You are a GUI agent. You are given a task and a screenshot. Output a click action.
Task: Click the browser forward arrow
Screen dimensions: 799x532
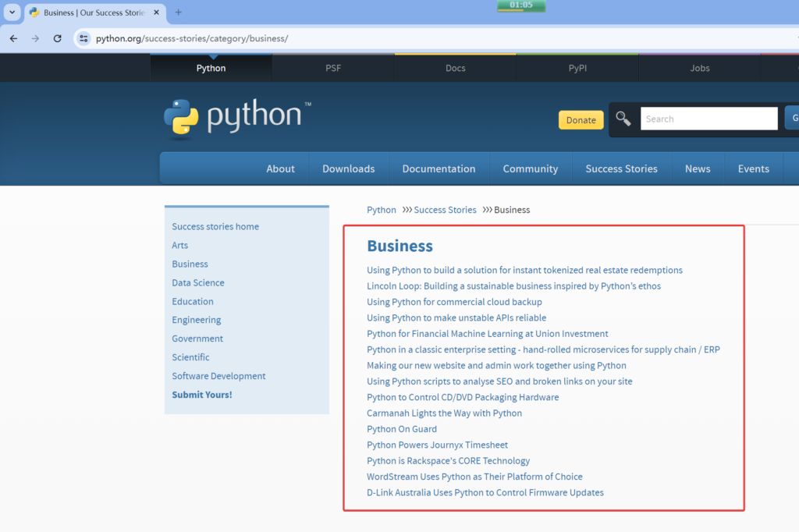pyautogui.click(x=35, y=38)
